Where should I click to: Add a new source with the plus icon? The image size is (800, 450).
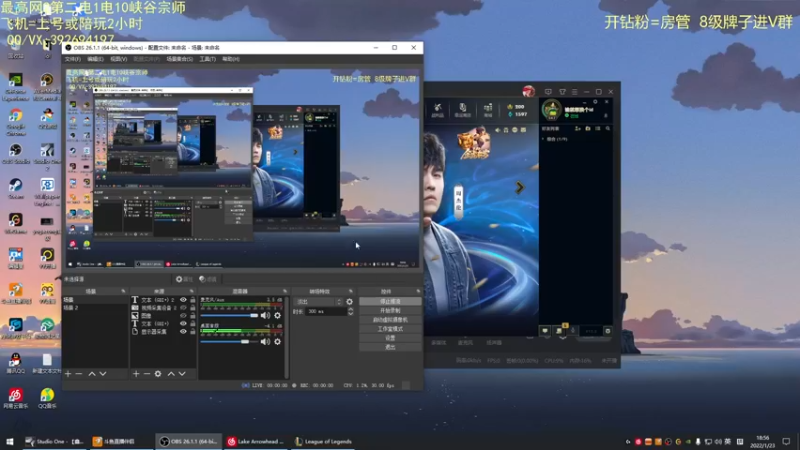[136, 374]
